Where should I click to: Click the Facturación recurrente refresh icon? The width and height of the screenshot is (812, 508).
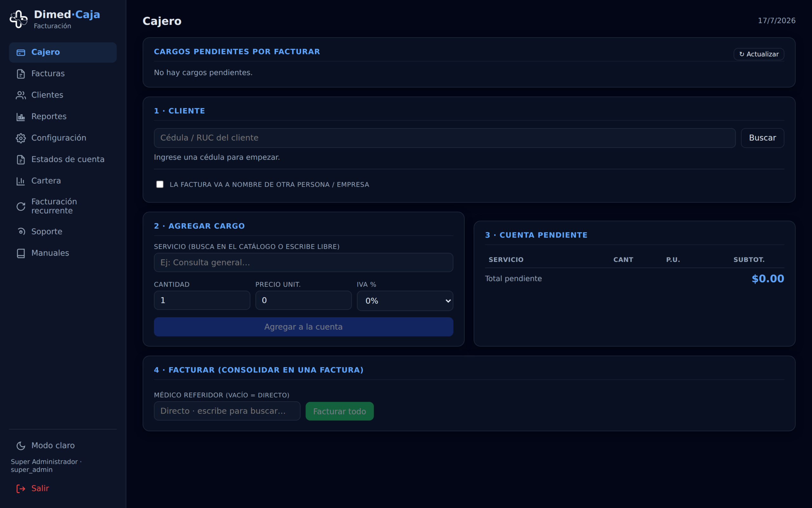click(21, 206)
